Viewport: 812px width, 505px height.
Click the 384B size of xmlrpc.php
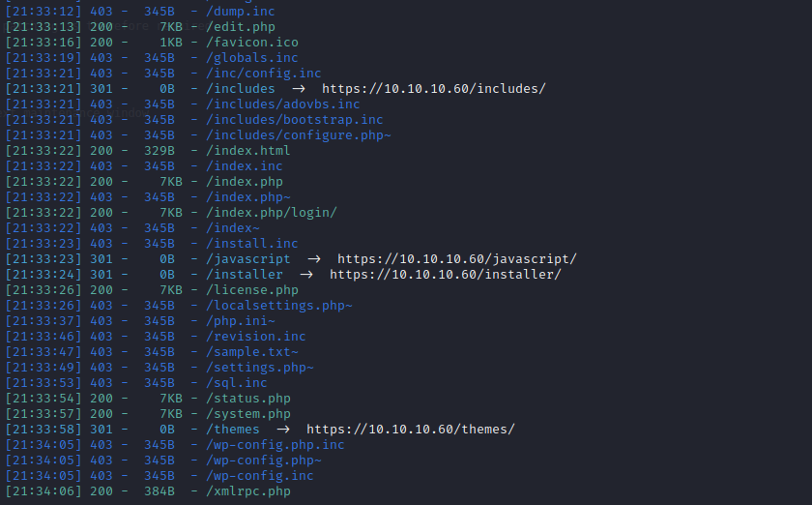click(159, 491)
